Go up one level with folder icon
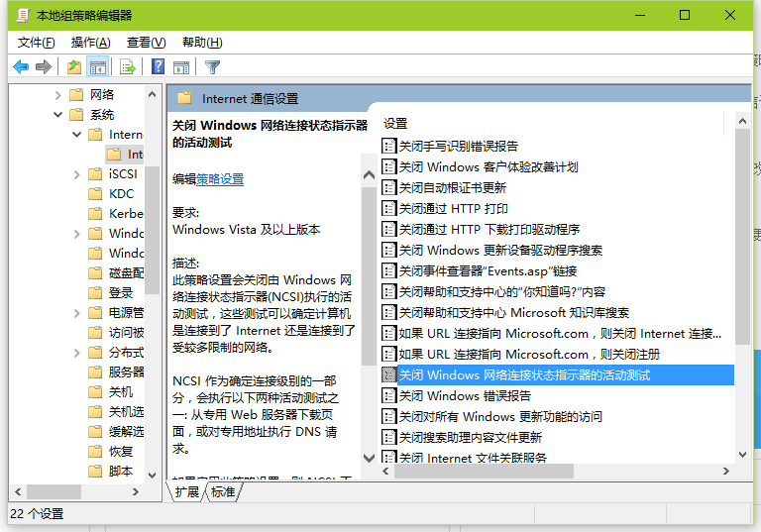This screenshot has width=761, height=532. 73,67
